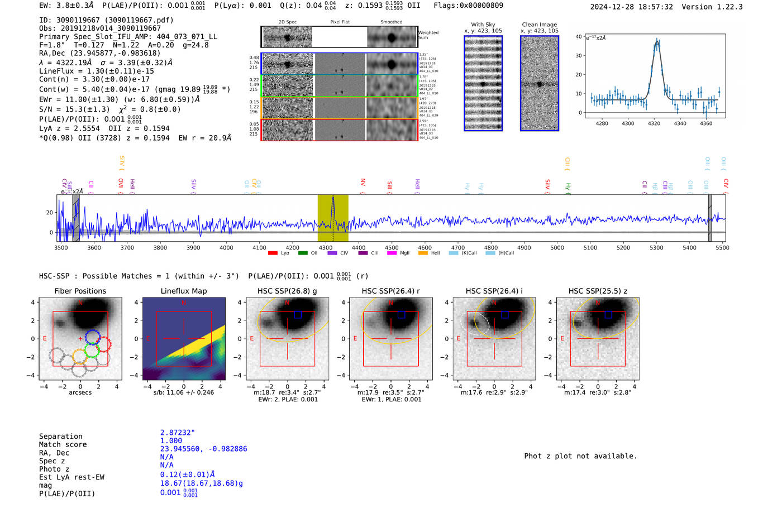The height and width of the screenshot is (532, 782).
Task: Open the Lineflux Map panel
Action: click(x=184, y=339)
